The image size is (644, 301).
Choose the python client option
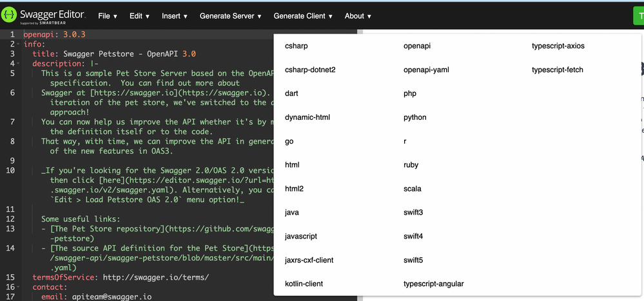coord(415,117)
